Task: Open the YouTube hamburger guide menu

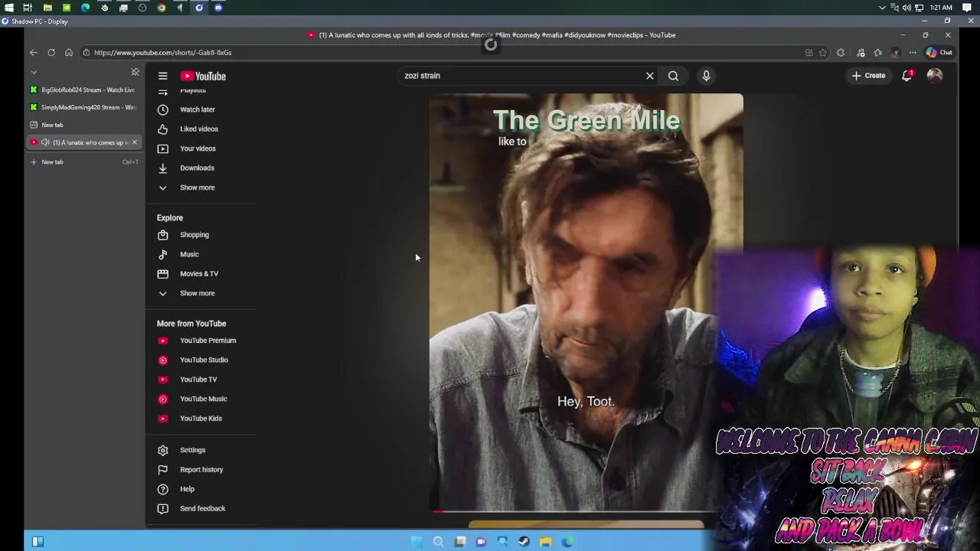Action: 162,76
